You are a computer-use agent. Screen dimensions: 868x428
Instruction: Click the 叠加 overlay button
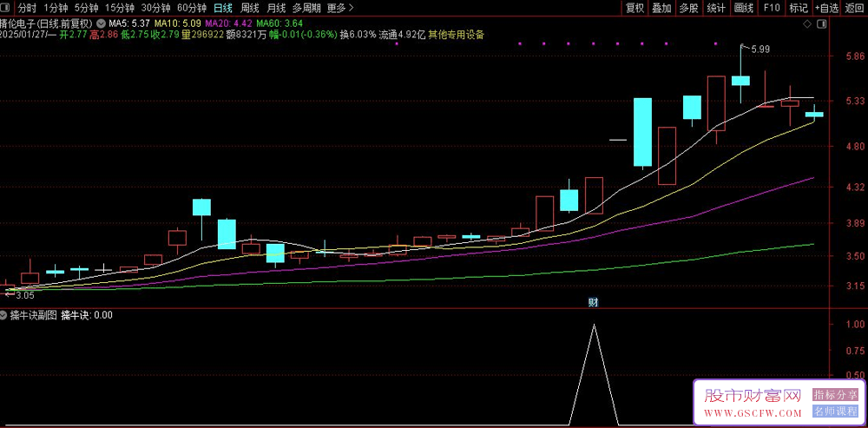661,8
